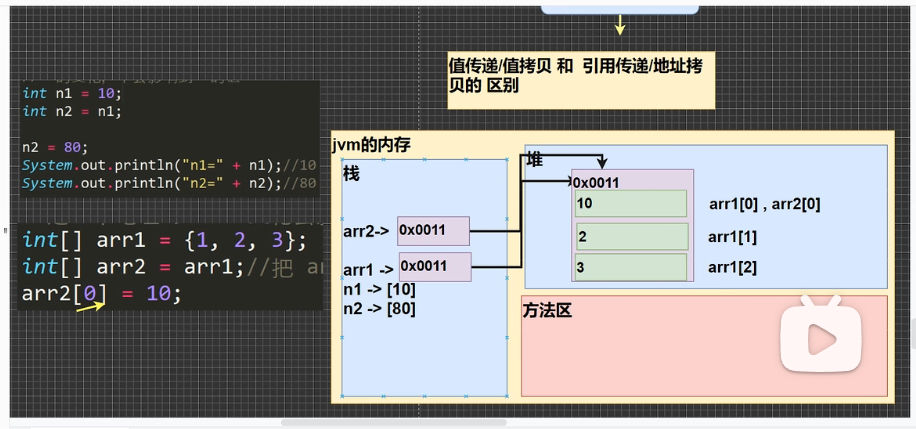This screenshot has height=429, width=916.
Task: Click the yellow down arrow at top
Action: click(x=620, y=24)
